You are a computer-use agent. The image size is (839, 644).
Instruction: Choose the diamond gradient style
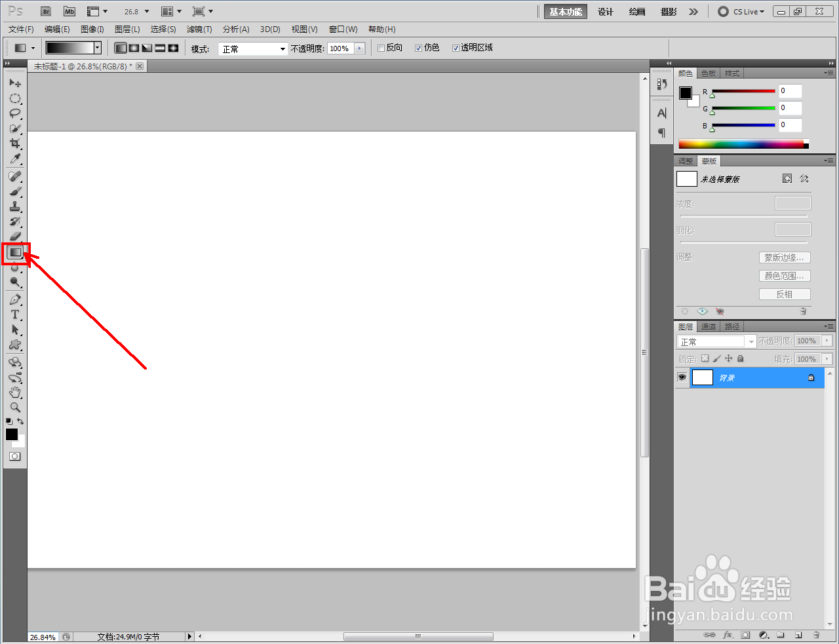[173, 48]
